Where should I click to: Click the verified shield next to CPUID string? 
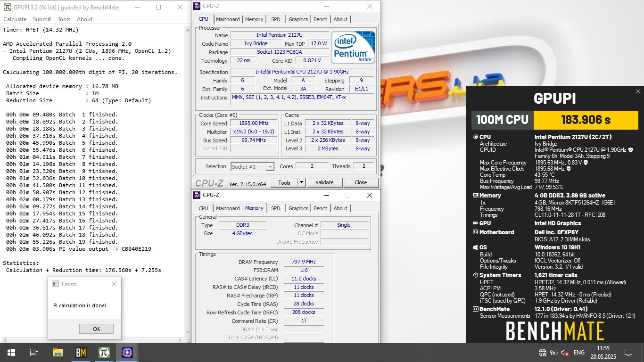pyautogui.click(x=631, y=150)
